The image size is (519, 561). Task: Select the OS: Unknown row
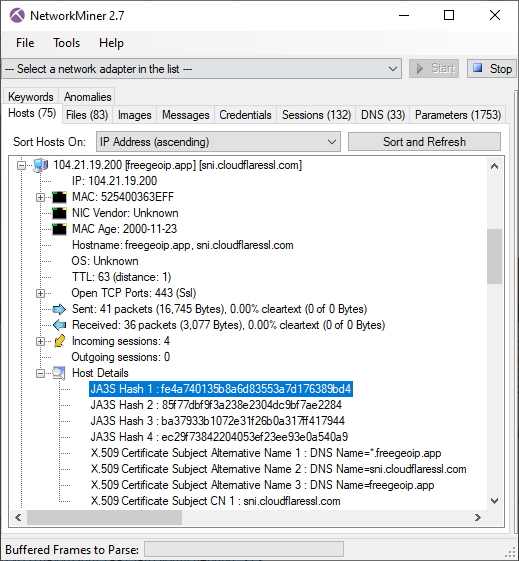[x=105, y=261]
